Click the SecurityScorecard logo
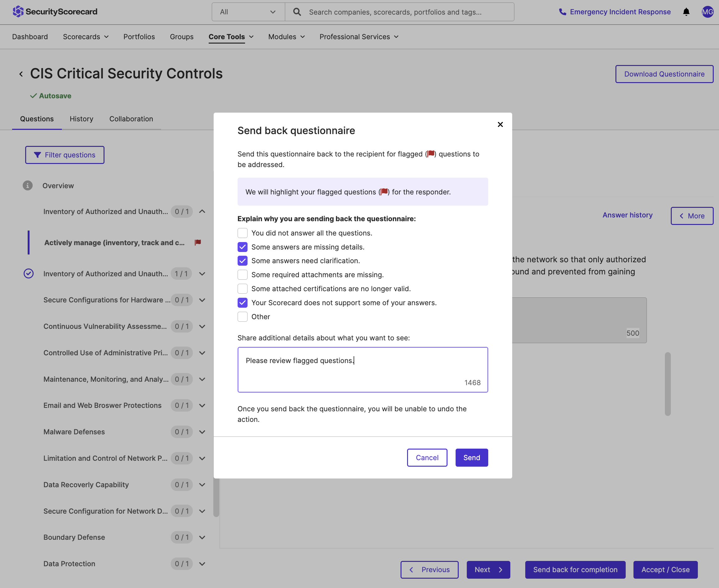 [x=55, y=12]
